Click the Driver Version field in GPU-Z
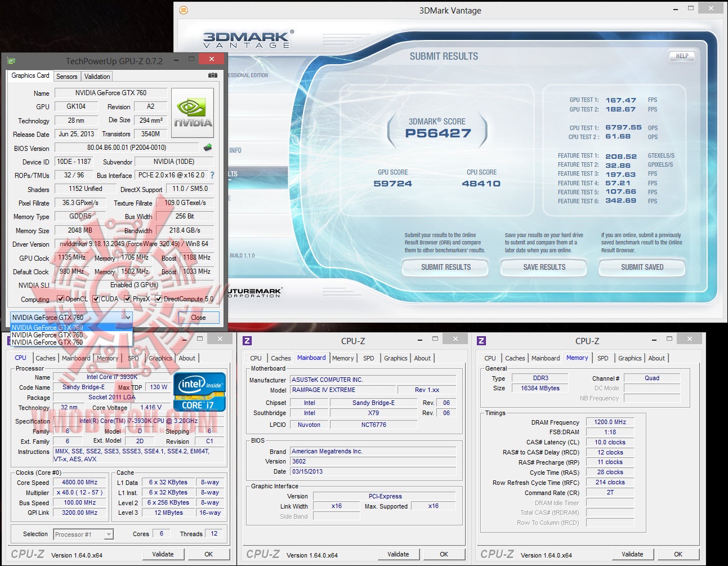The image size is (728, 566). point(134,244)
